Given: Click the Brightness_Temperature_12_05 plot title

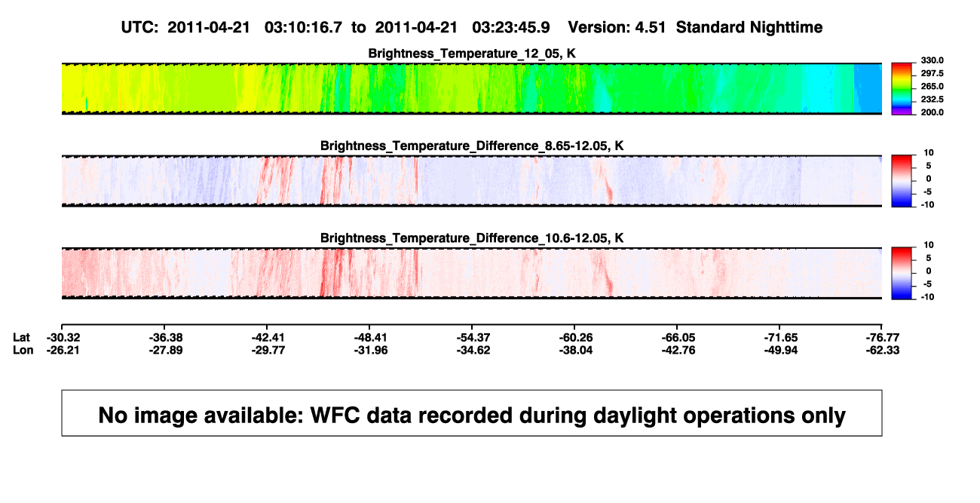Looking at the screenshot, I should [x=472, y=54].
